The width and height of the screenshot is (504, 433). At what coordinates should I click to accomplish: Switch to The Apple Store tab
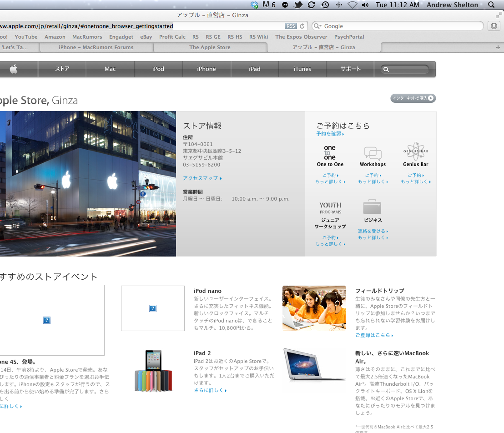(x=210, y=47)
